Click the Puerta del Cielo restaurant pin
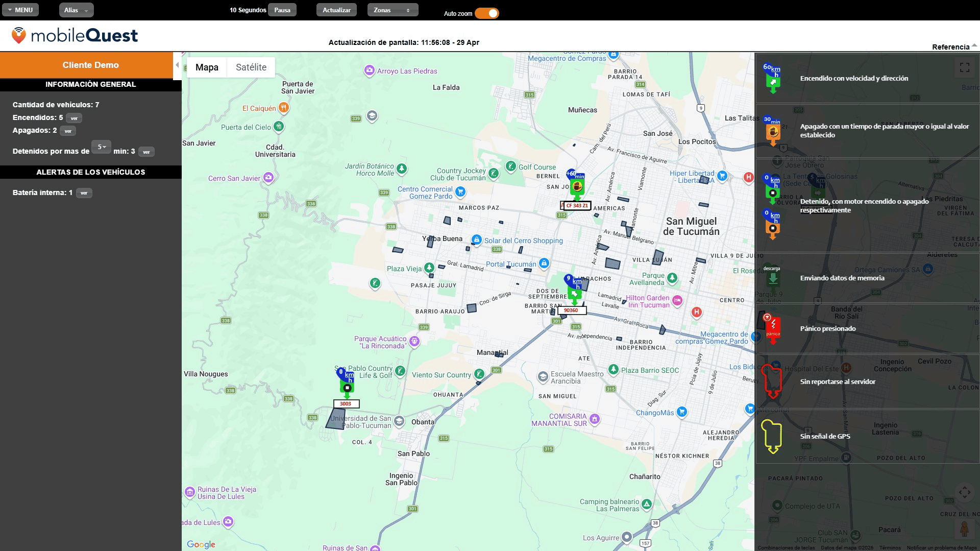This screenshot has width=980, height=551. (x=278, y=126)
